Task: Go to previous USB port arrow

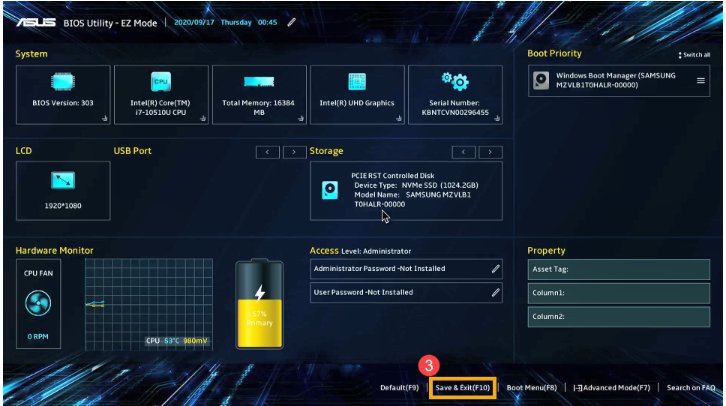Action: click(266, 152)
